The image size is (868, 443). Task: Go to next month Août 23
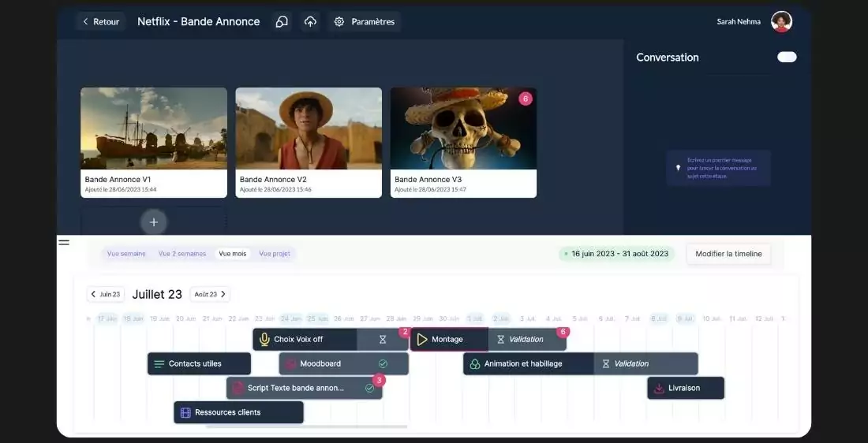point(210,294)
